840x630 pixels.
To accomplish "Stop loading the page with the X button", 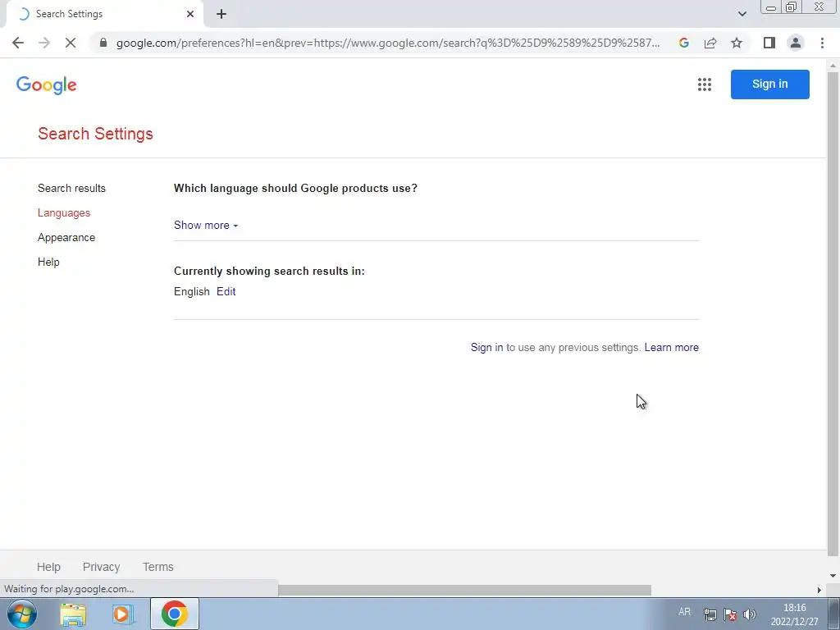I will tap(71, 43).
